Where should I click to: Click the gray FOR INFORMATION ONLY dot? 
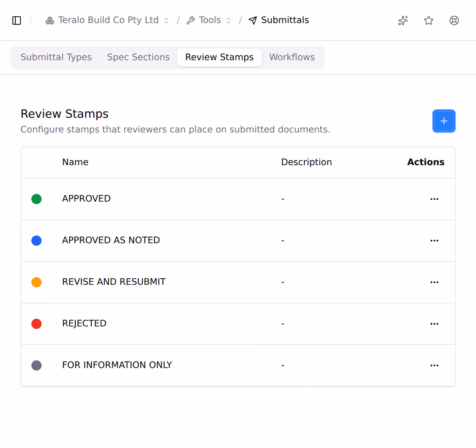pyautogui.click(x=36, y=365)
